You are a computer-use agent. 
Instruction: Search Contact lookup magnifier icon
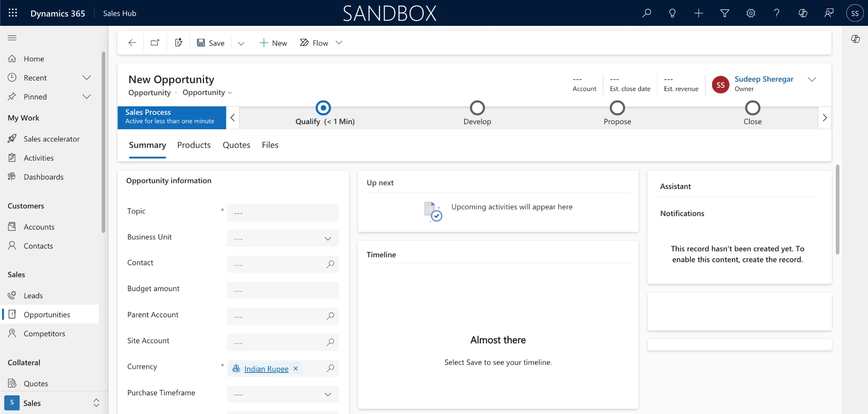click(x=330, y=264)
